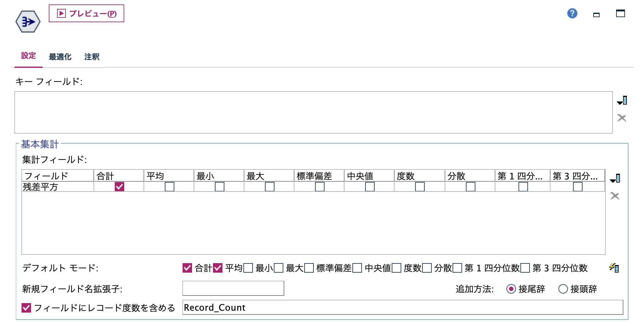Enable 平均 for the 残差平方 row

pos(169,187)
